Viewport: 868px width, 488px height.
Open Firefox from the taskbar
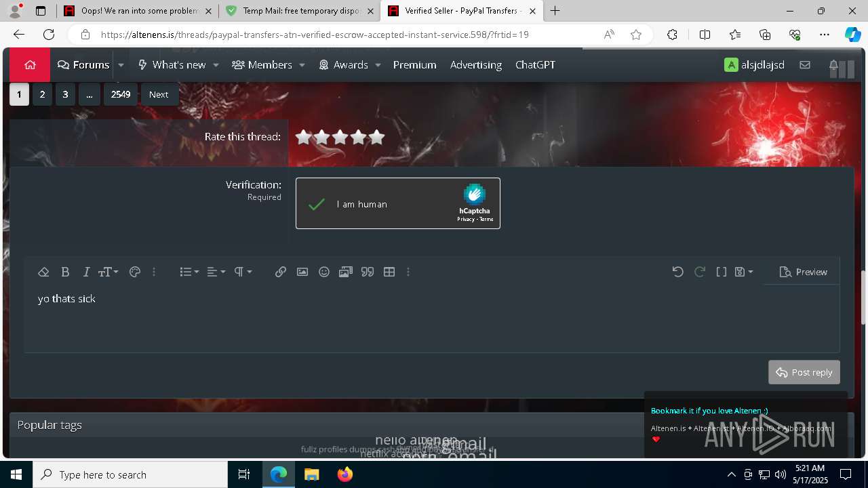pyautogui.click(x=345, y=474)
